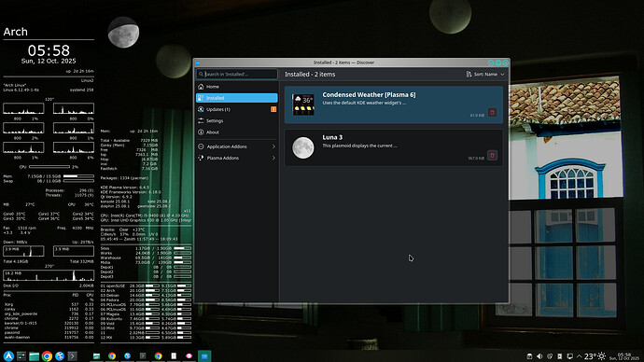Open the volume control in the system tray

[539, 356]
